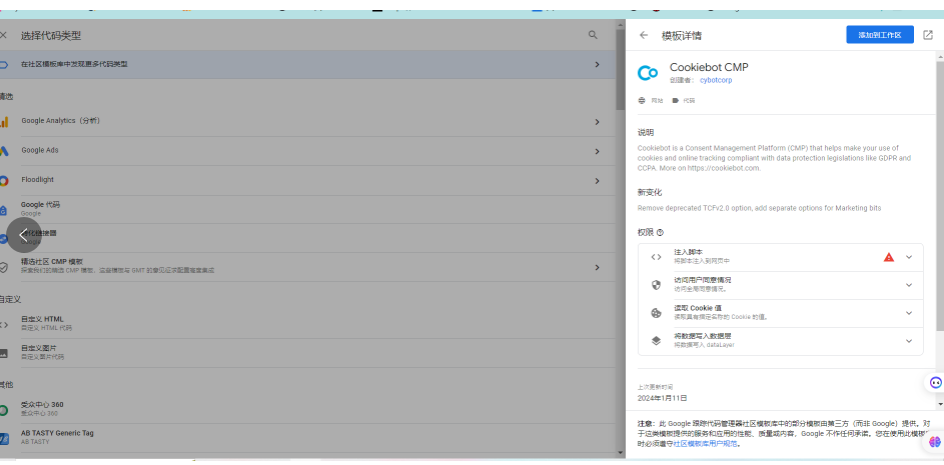Expand the 精选社区 CMP 模板 chevron
Image resolution: width=944 pixels, height=465 pixels.
[597, 267]
